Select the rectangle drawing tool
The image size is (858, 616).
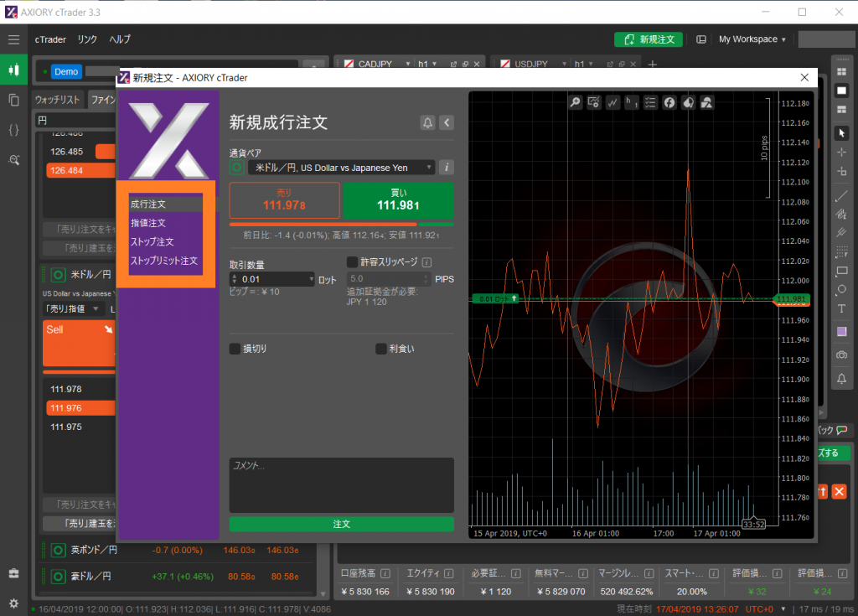point(841,271)
